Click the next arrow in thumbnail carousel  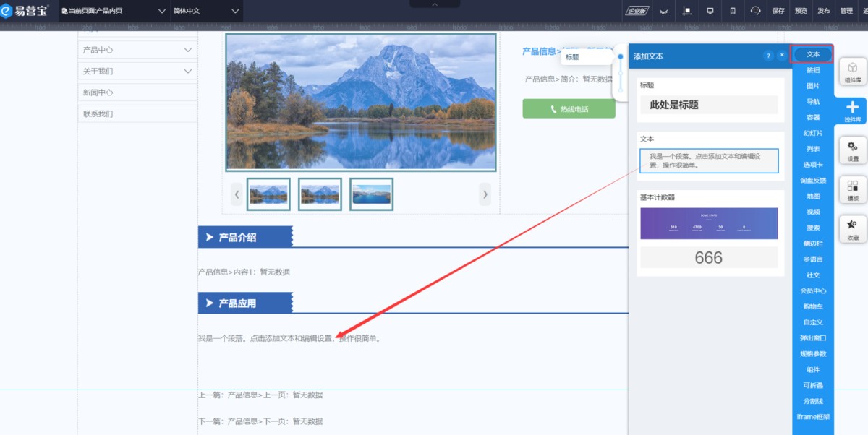[485, 194]
